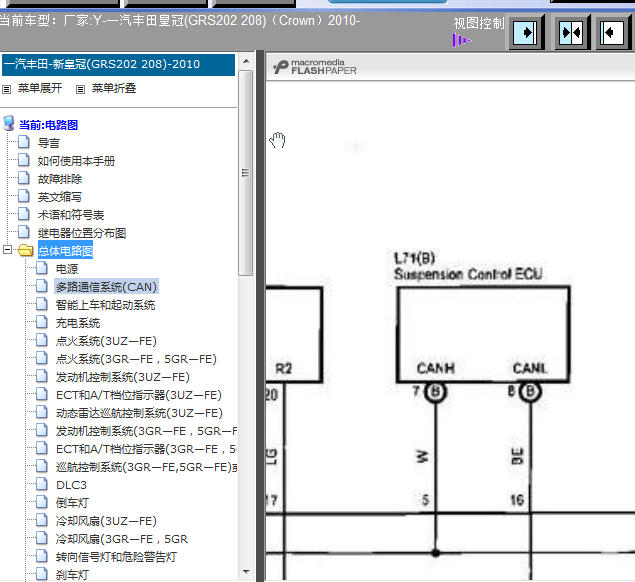Select the 一汽丰田-新皇冠(GRS202 208)-2010 header
Image resolution: width=635 pixels, height=582 pixels.
pyautogui.click(x=118, y=64)
